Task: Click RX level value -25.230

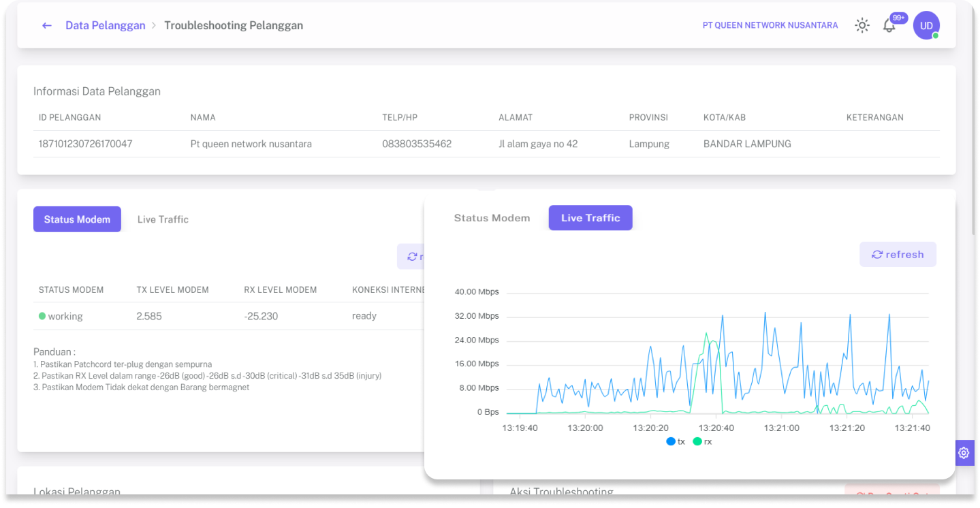Action: click(x=261, y=316)
